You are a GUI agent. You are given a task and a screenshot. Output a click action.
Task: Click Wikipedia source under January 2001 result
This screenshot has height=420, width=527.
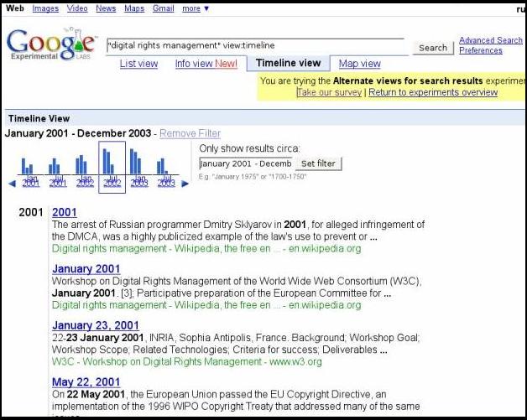(206, 305)
